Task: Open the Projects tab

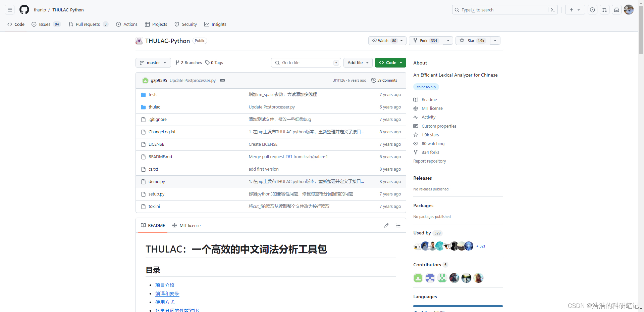Action: click(156, 24)
